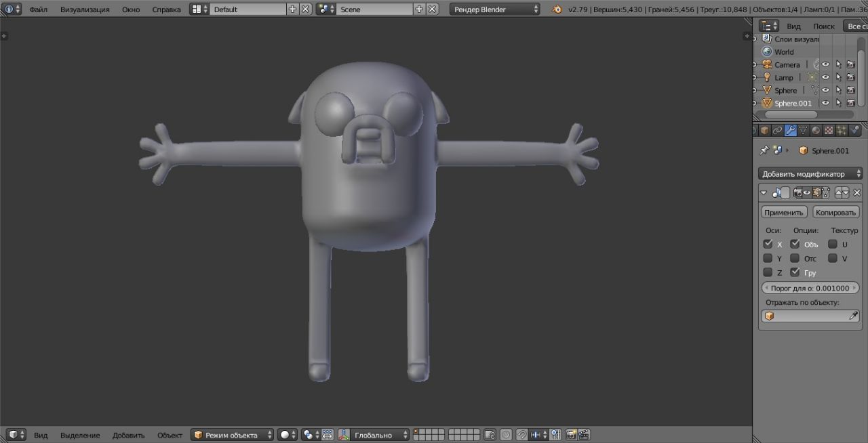
Task: Toggle proportional editing circle icon
Action: (x=506, y=435)
